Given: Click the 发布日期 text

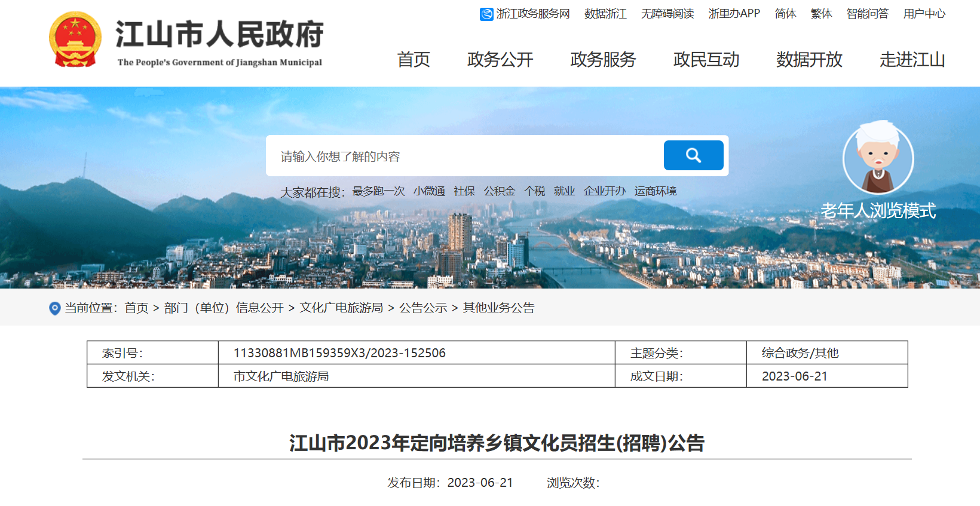Looking at the screenshot, I should click(x=450, y=483).
